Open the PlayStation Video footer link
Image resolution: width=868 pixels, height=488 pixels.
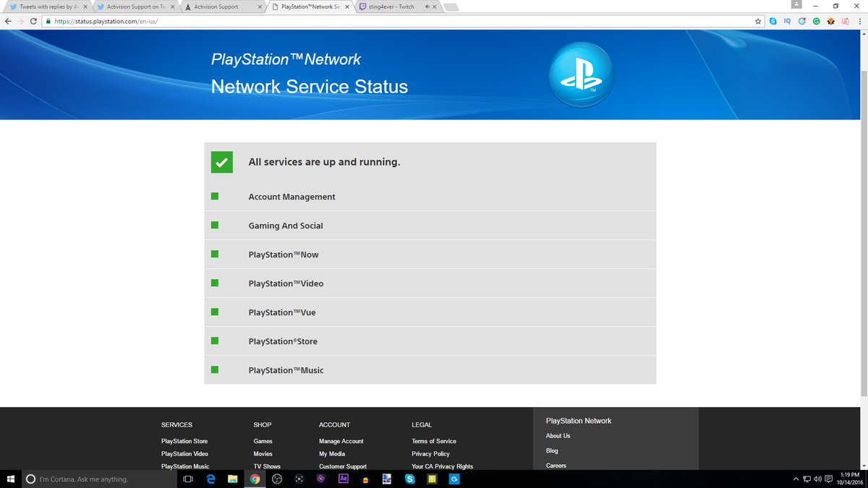(184, 454)
